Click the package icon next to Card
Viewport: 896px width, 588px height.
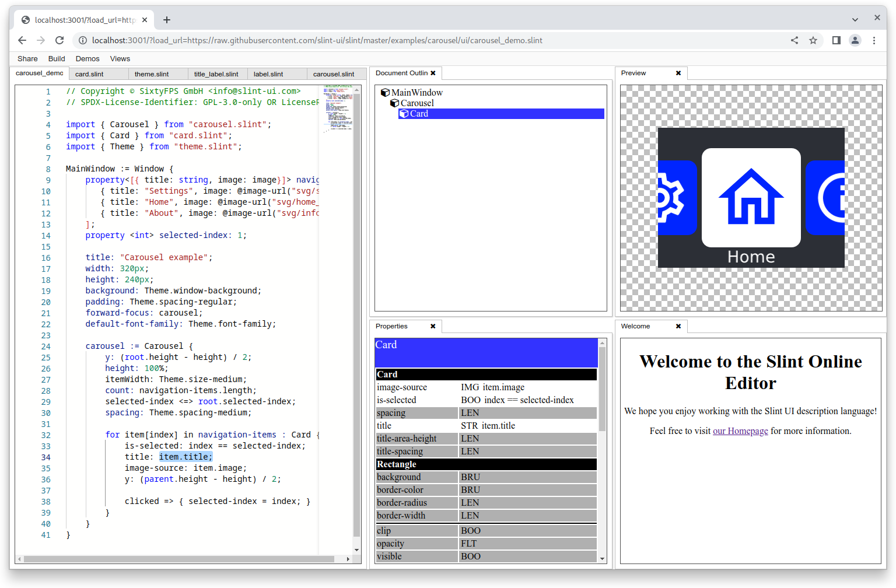click(x=404, y=113)
